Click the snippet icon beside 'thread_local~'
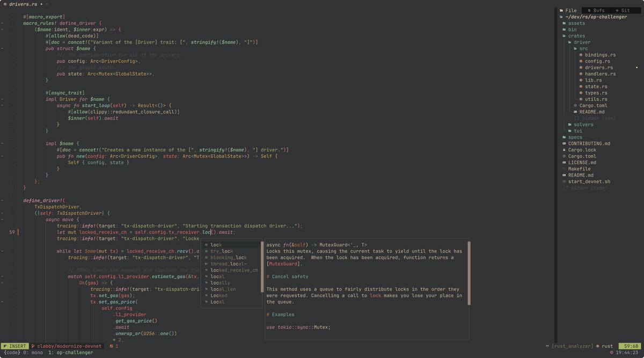The width and height of the screenshot is (644, 358). click(x=206, y=264)
